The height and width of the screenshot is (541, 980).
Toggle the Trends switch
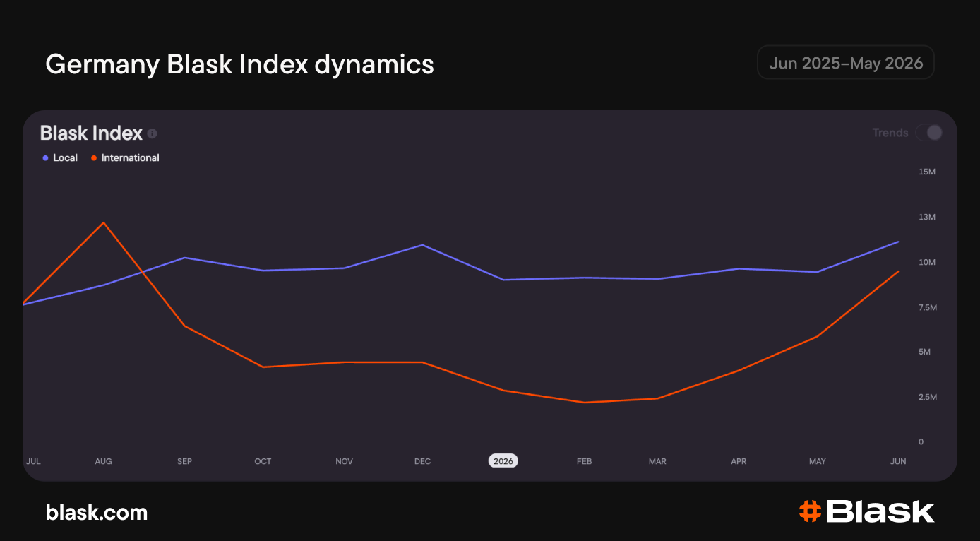(929, 133)
